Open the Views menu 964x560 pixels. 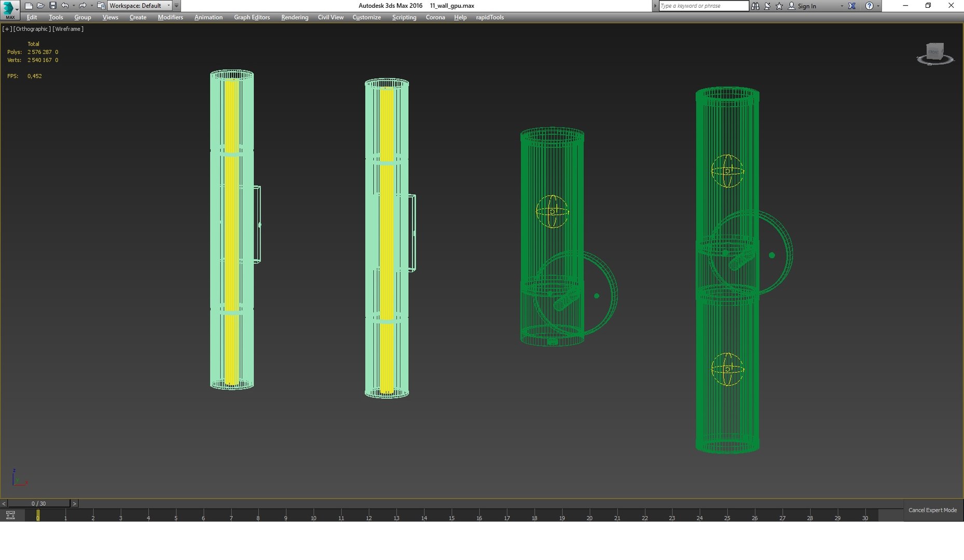(x=110, y=17)
